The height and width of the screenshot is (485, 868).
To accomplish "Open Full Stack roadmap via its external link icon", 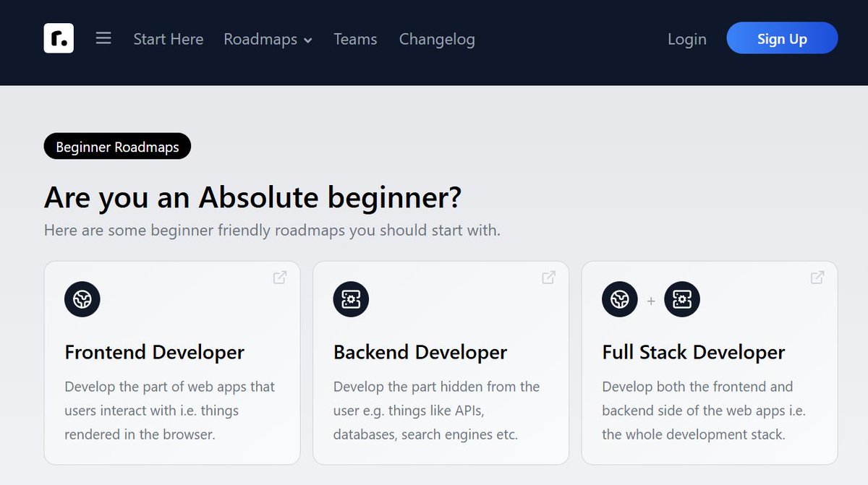I will point(816,277).
